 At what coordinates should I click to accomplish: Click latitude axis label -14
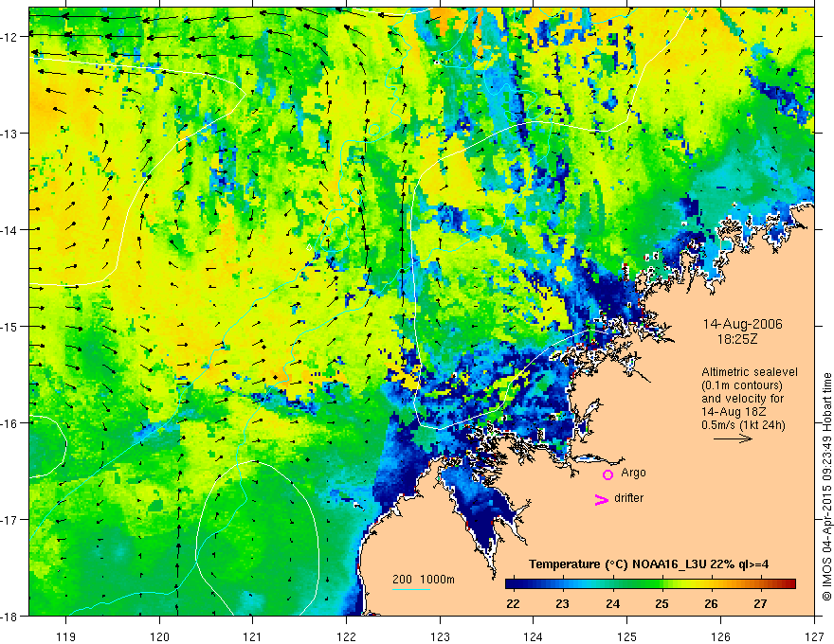(10, 230)
